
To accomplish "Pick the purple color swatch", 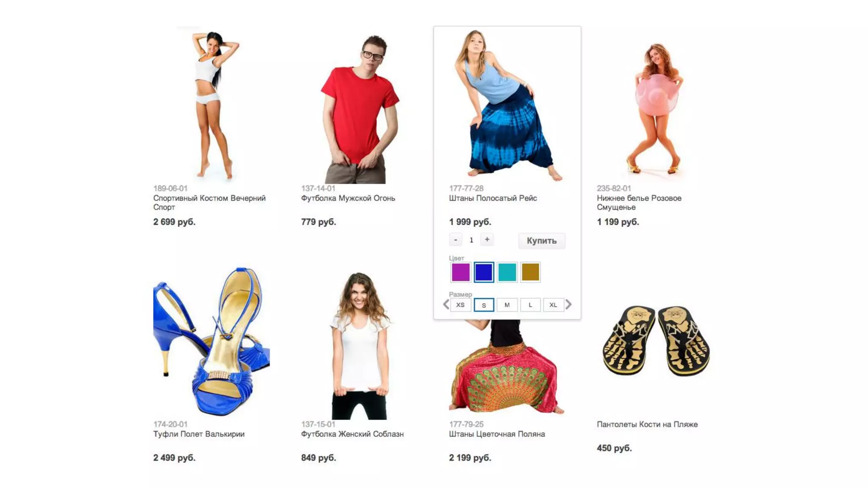I will [x=461, y=272].
